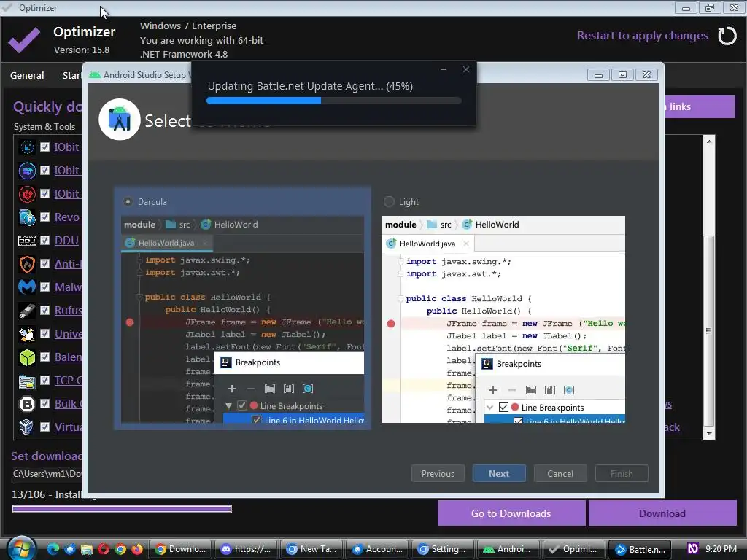Screen dimensions: 747x560
Task: Launch Edge from taskbar quick launch
Action: pyautogui.click(x=53, y=549)
